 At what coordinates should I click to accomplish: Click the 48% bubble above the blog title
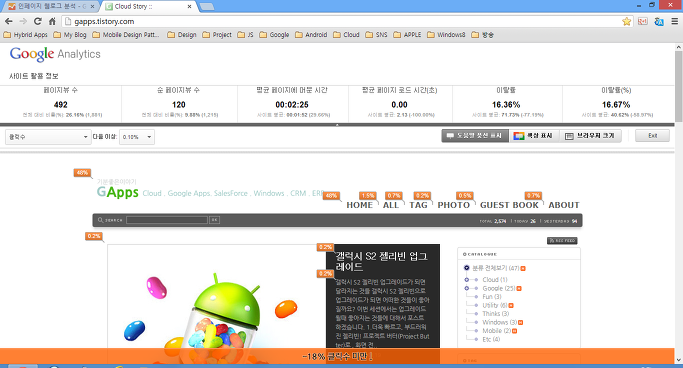(x=82, y=173)
